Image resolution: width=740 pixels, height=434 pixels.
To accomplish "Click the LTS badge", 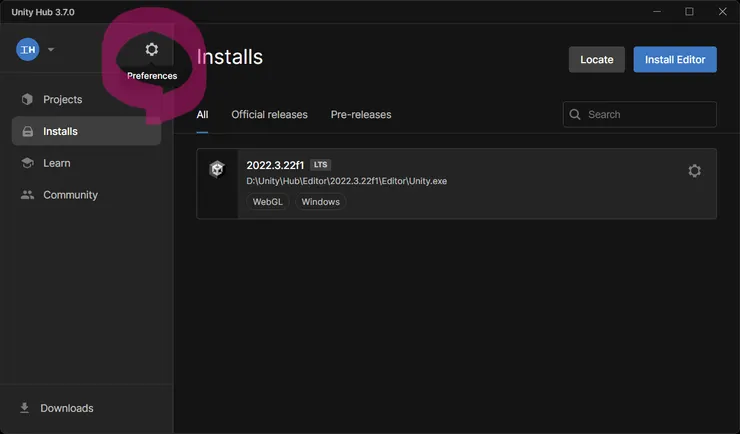I will (320, 165).
